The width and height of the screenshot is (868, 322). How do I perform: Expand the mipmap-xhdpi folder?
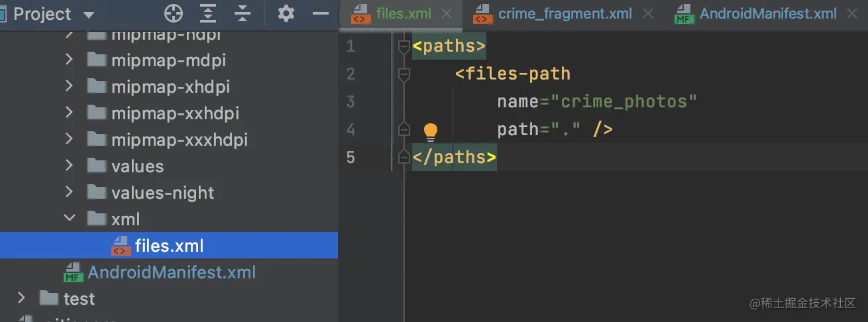(x=69, y=86)
